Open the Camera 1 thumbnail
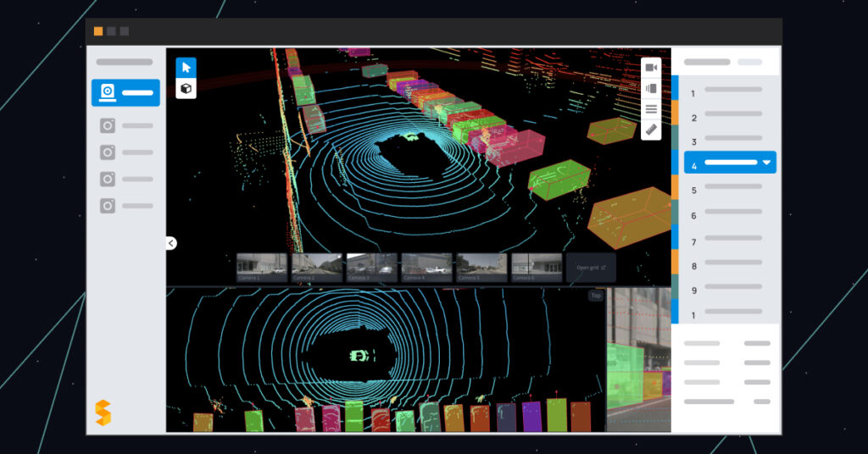The width and height of the screenshot is (868, 454). [261, 269]
